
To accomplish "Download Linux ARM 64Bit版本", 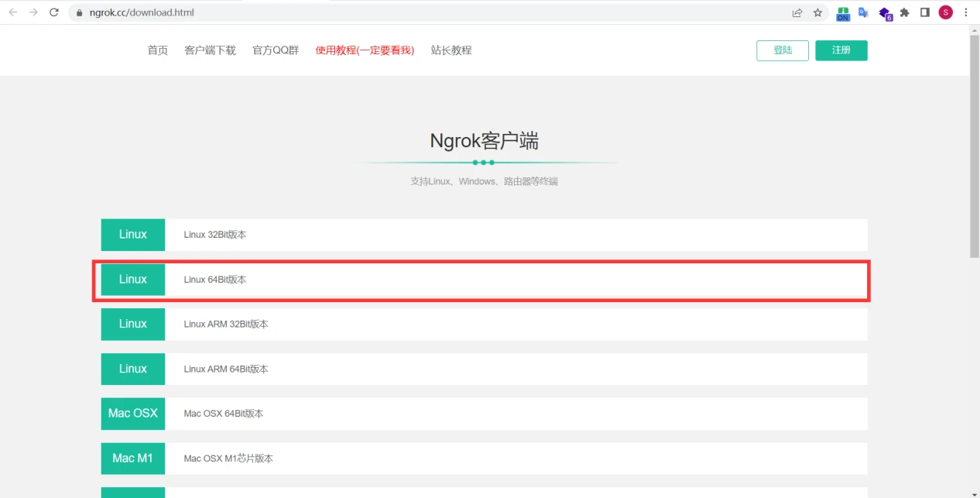I will point(484,369).
